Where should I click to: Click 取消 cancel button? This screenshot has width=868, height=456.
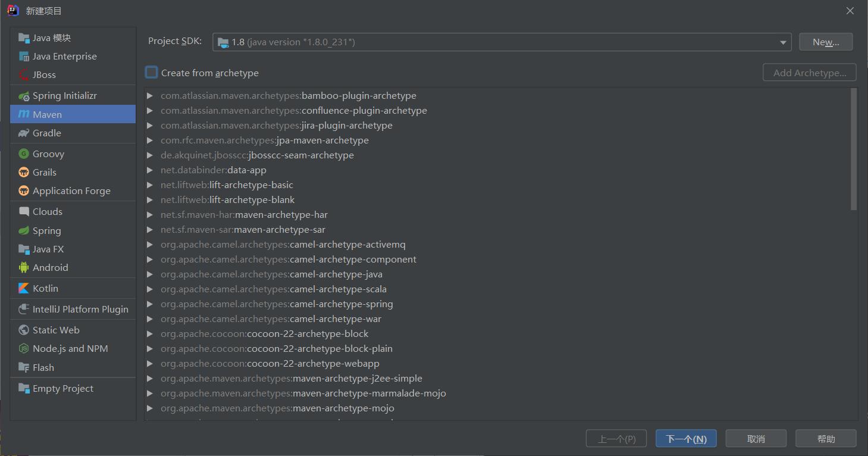point(756,439)
